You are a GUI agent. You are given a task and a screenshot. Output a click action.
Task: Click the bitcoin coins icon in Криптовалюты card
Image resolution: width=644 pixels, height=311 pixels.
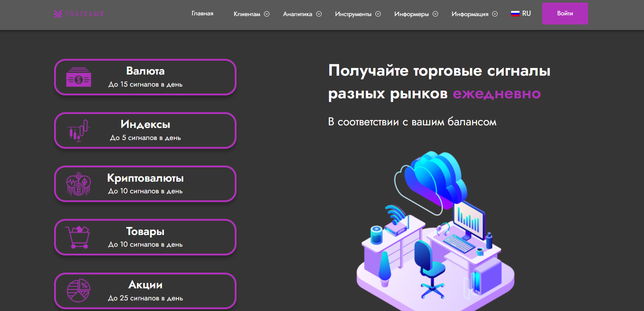click(x=78, y=184)
